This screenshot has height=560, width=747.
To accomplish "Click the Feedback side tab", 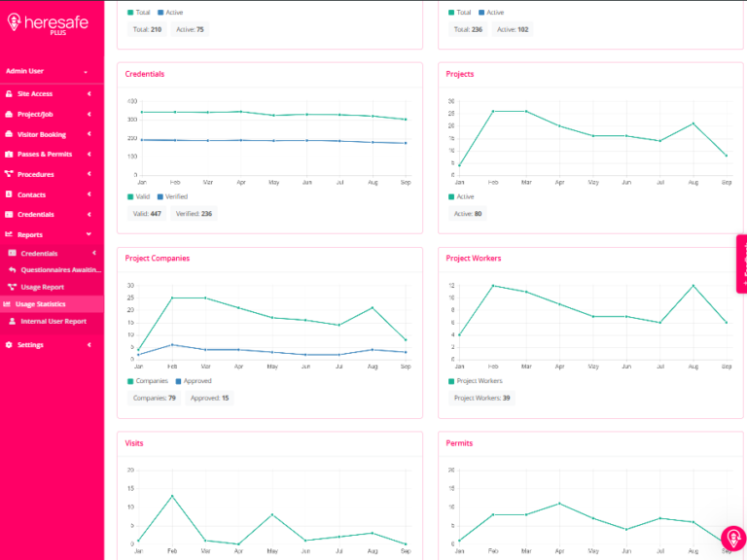I will click(742, 263).
